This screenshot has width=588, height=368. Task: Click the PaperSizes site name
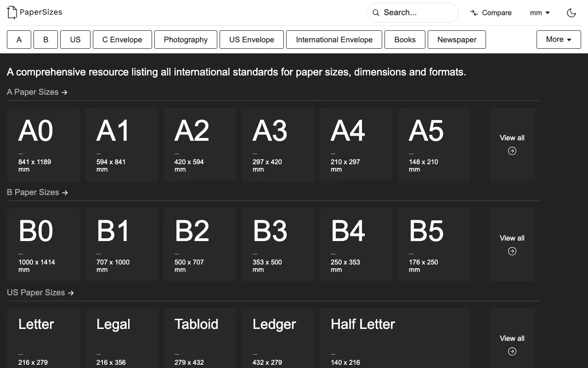tap(41, 12)
